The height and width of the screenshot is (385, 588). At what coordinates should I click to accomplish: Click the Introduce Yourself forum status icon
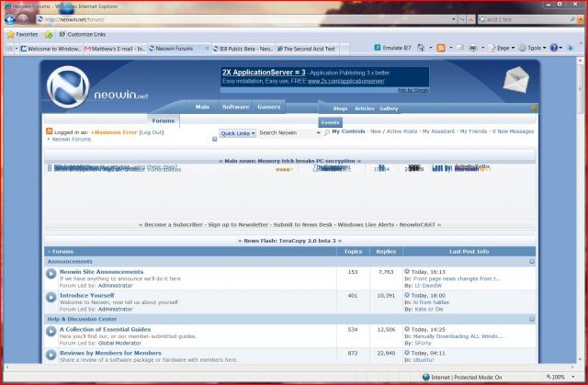[x=51, y=298]
